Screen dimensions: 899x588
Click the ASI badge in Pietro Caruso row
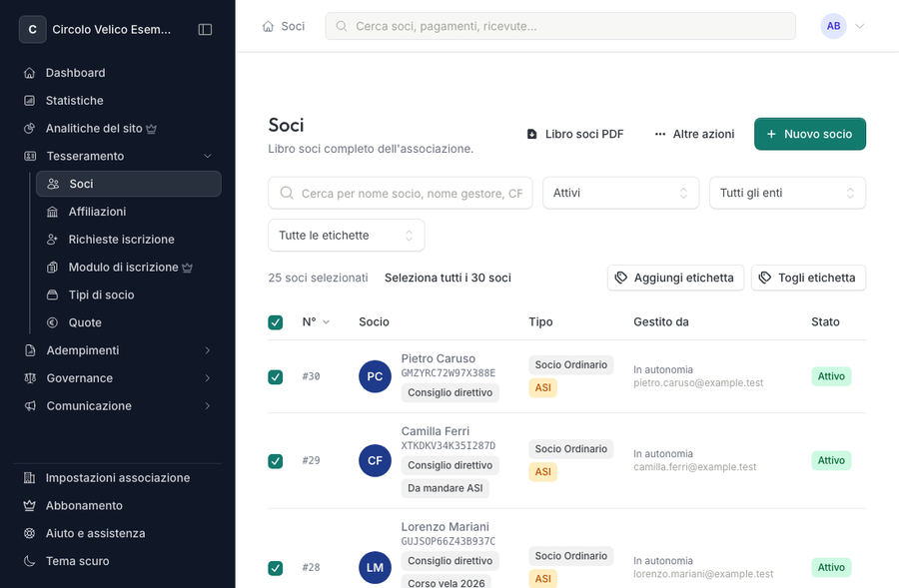(543, 388)
